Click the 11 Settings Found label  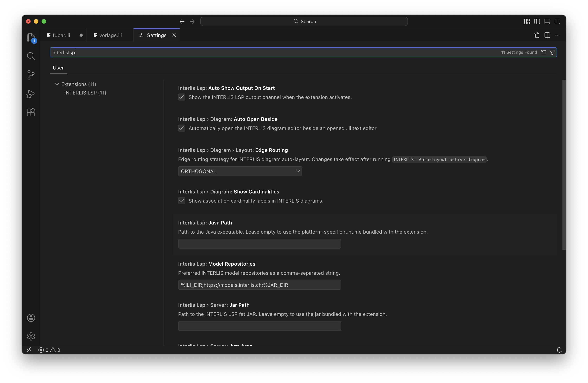[x=519, y=52]
